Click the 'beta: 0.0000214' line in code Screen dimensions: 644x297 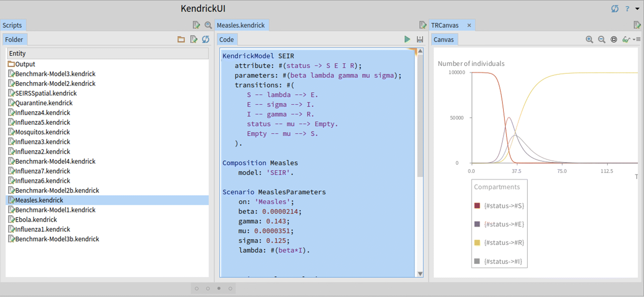click(x=270, y=211)
